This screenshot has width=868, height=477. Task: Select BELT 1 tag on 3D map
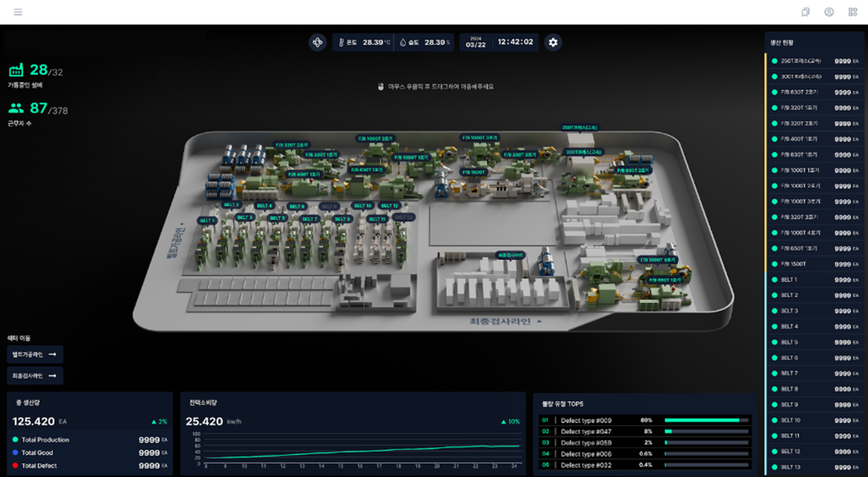(x=208, y=220)
